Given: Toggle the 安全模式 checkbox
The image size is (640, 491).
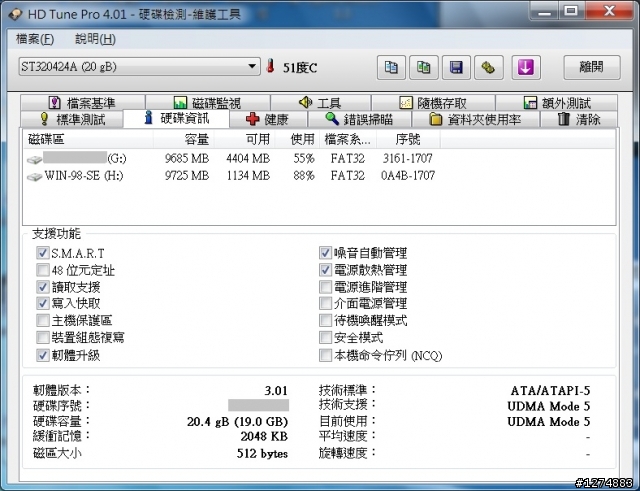Looking at the screenshot, I should pyautogui.click(x=325, y=338).
